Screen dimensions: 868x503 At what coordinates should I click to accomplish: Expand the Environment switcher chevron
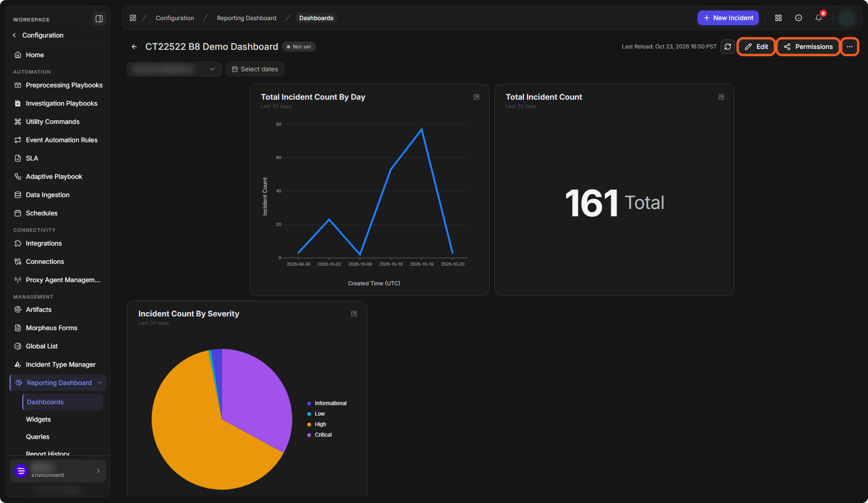pyautogui.click(x=98, y=471)
